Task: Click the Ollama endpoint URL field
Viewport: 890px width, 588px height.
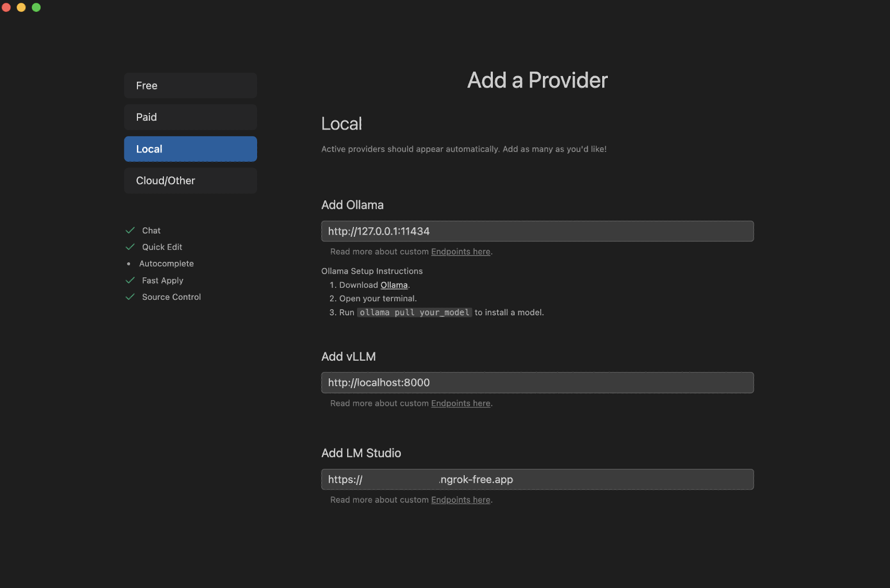Action: point(537,231)
